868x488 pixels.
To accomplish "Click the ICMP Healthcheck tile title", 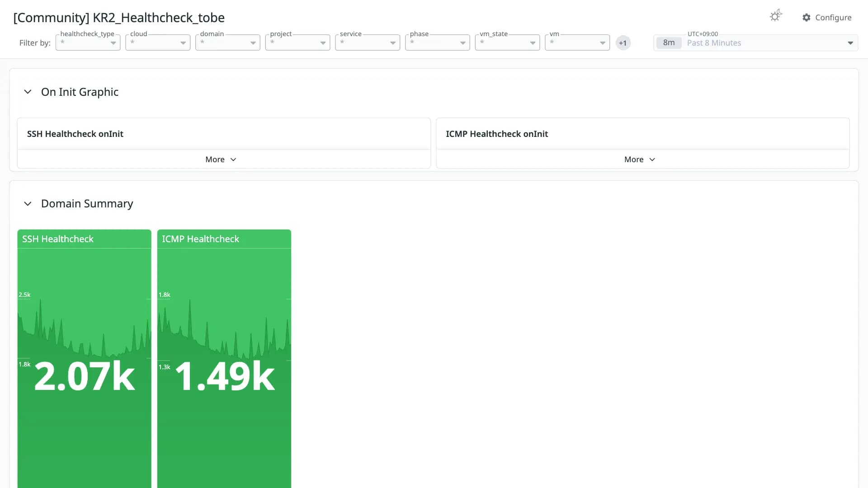I will [201, 239].
